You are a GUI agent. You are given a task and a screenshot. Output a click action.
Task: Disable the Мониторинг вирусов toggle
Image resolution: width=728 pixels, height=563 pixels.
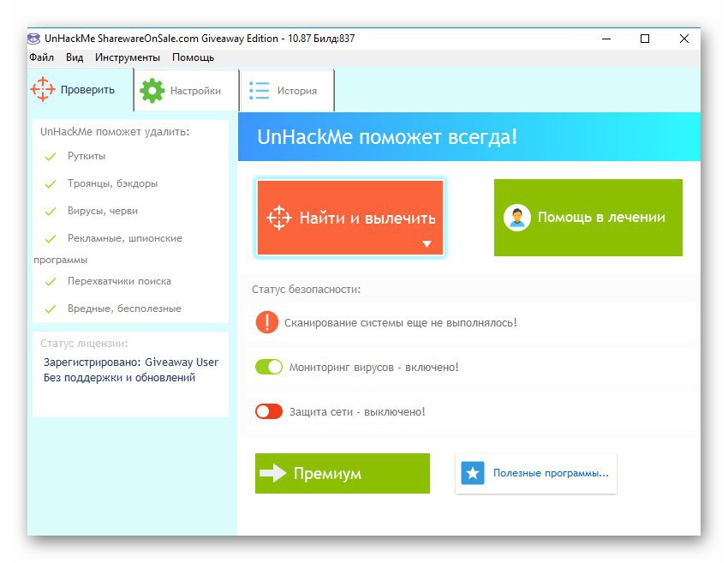click(x=268, y=367)
